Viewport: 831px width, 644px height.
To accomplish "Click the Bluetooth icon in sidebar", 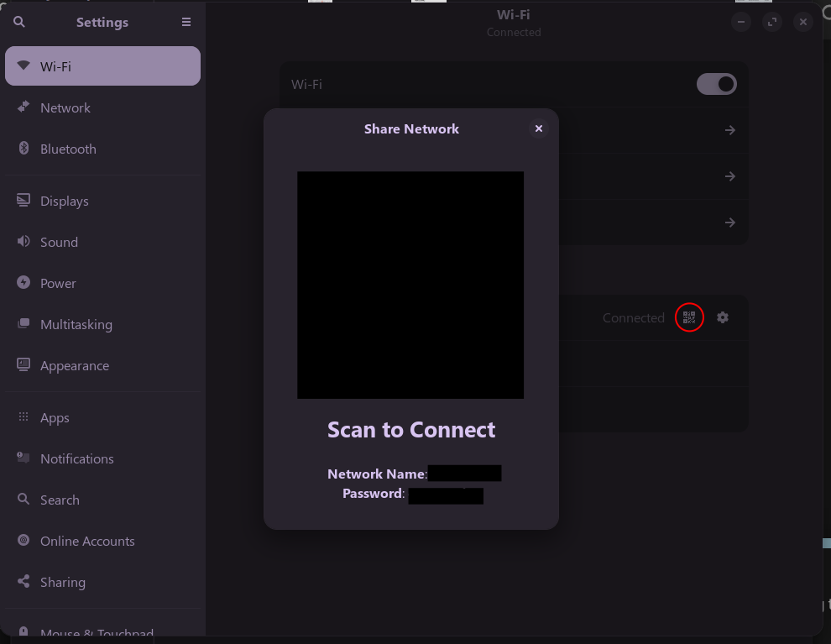I will 24,149.
